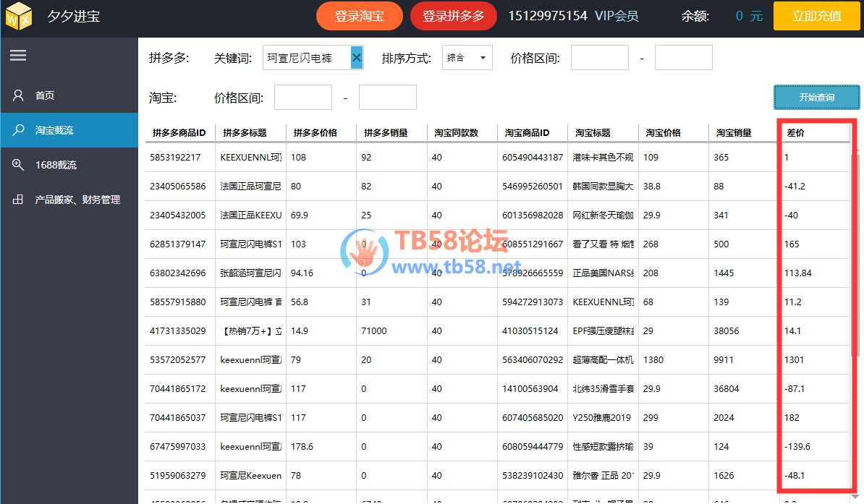Click the 拼多多 minimum price field
The image size is (864, 504).
tap(599, 57)
